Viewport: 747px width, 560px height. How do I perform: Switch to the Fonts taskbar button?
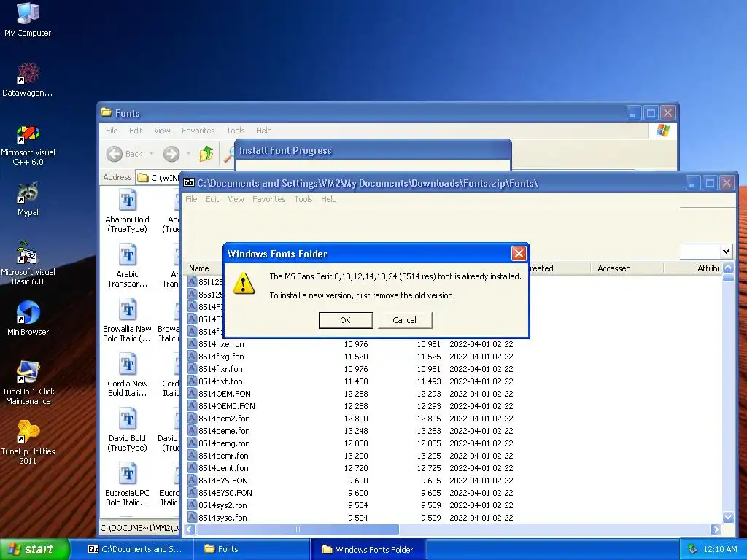252,549
